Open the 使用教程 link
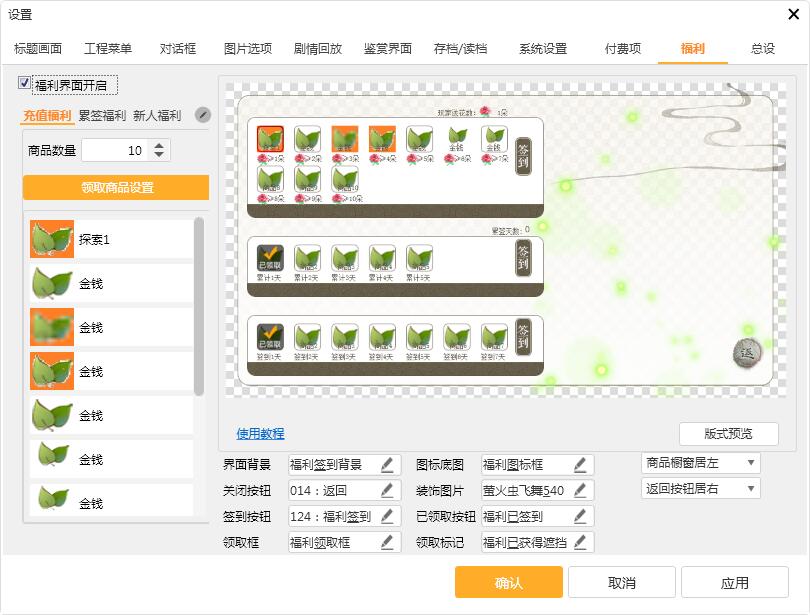The width and height of the screenshot is (810, 615). [x=260, y=434]
